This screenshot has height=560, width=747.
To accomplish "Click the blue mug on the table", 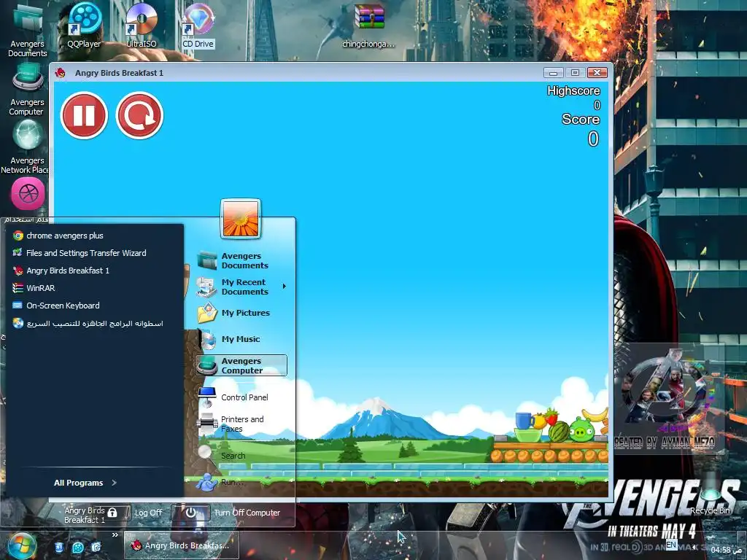I will pos(525,421).
